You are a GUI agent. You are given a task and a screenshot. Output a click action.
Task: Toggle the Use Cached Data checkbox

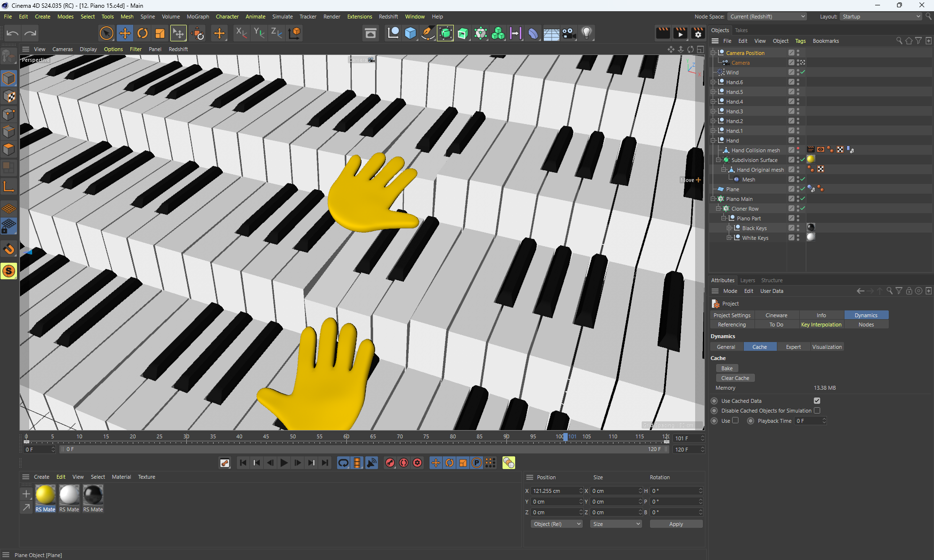pos(817,401)
